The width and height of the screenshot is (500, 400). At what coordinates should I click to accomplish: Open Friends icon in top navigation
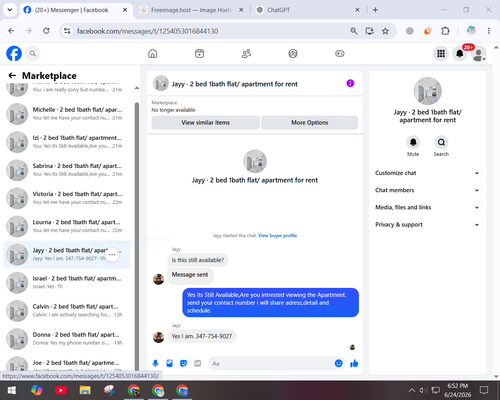coord(246,53)
